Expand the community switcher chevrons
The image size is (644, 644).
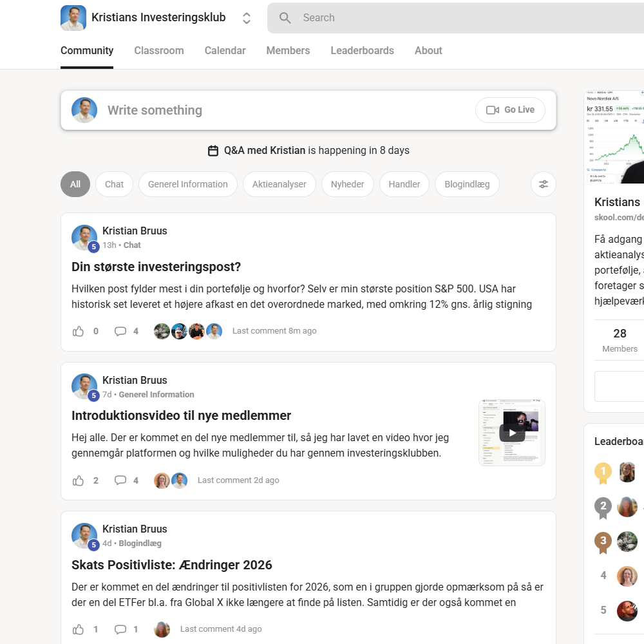tap(247, 18)
